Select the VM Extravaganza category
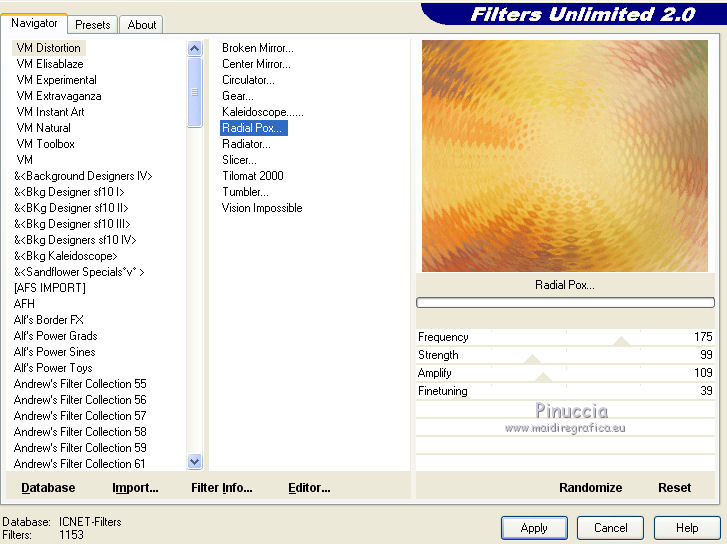Image resolution: width=727 pixels, height=544 pixels. pos(59,96)
